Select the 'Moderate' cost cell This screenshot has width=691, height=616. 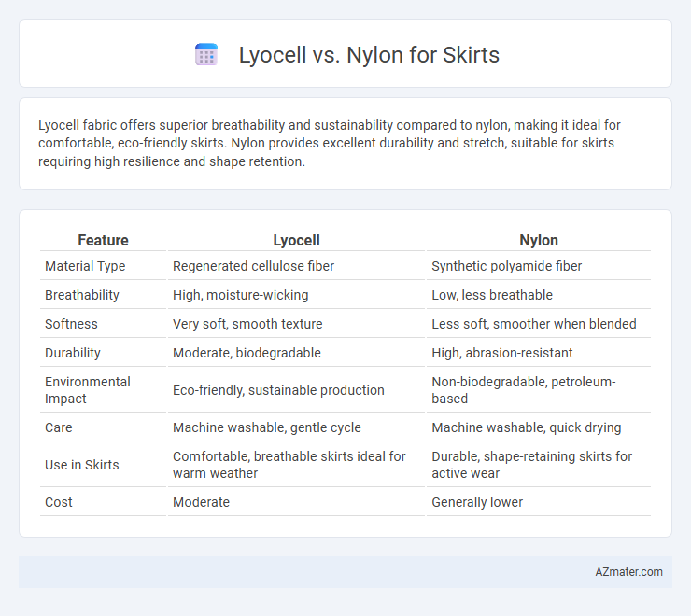(201, 502)
